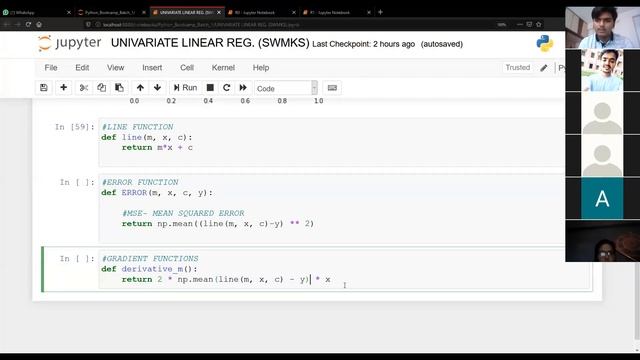Select the bottom participant video thumbnail
Screen dimensions: 640x360
pyautogui.click(x=602, y=241)
